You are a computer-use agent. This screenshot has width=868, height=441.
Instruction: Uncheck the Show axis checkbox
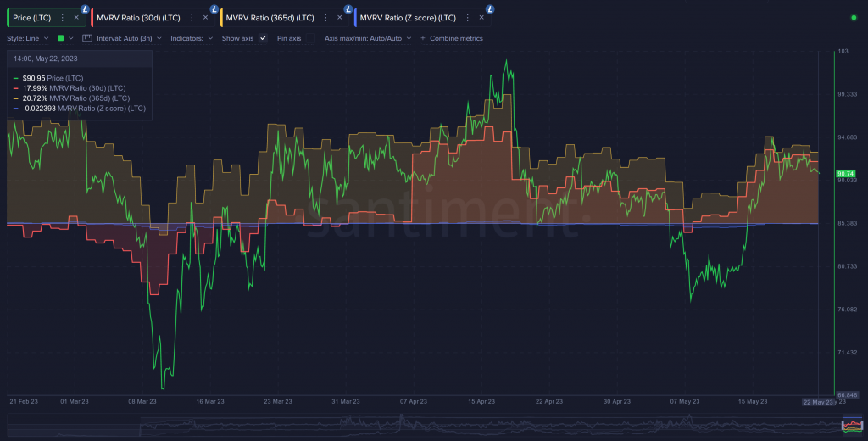point(263,38)
